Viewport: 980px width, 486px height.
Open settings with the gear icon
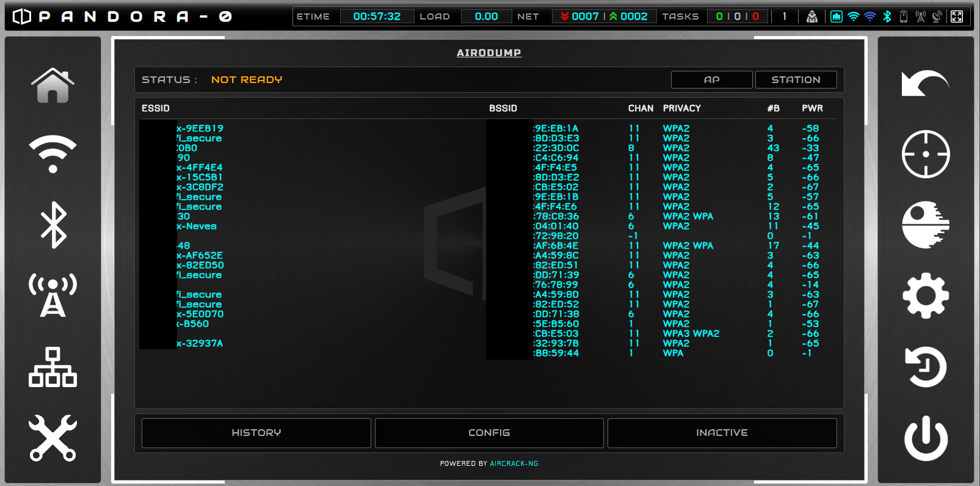[926, 296]
